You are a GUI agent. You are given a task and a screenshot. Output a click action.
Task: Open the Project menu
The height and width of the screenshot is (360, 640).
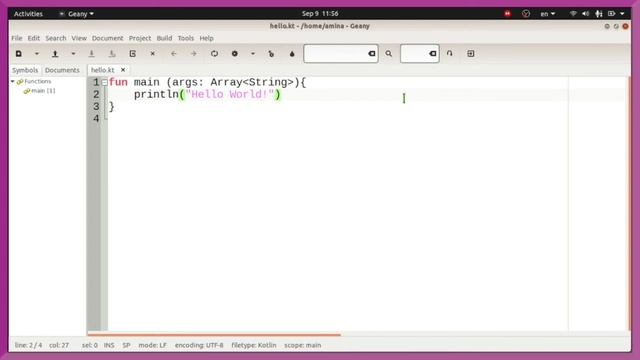coord(140,38)
